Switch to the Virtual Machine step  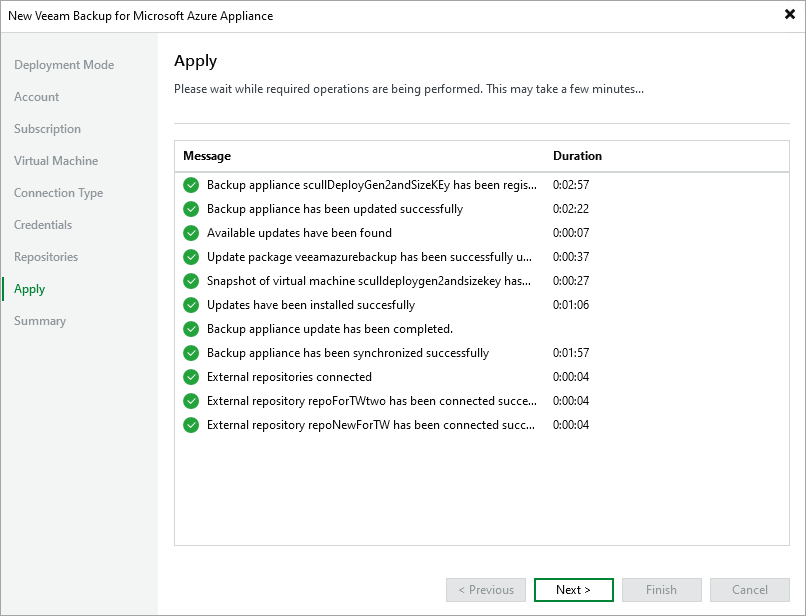pos(56,160)
